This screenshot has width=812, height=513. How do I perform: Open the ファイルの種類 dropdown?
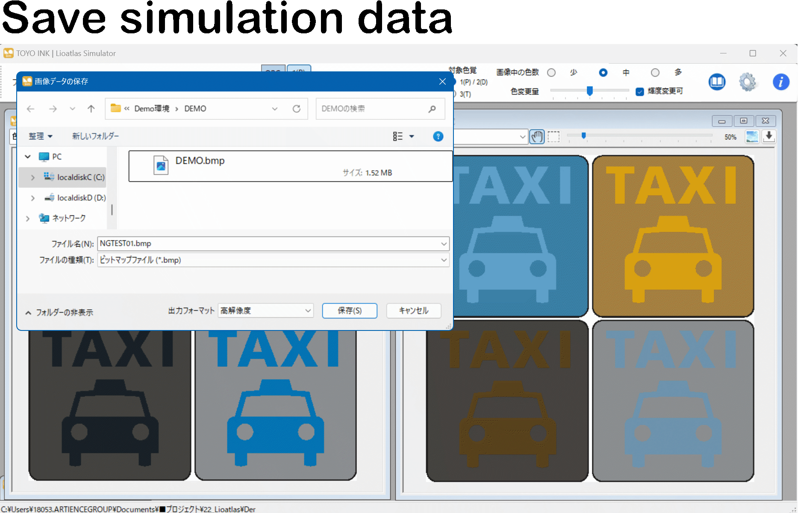pos(273,260)
